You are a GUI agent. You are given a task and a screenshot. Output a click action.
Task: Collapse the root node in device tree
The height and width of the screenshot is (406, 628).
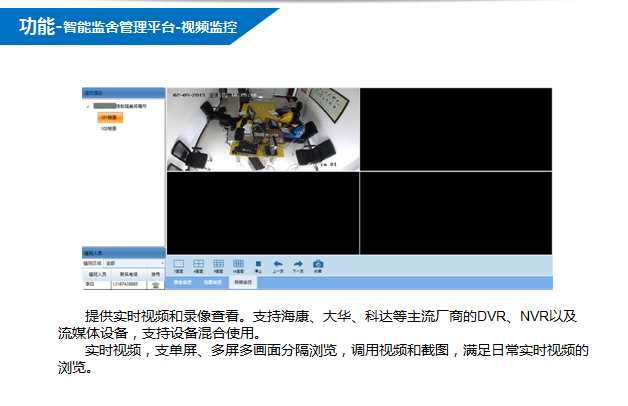[88, 105]
